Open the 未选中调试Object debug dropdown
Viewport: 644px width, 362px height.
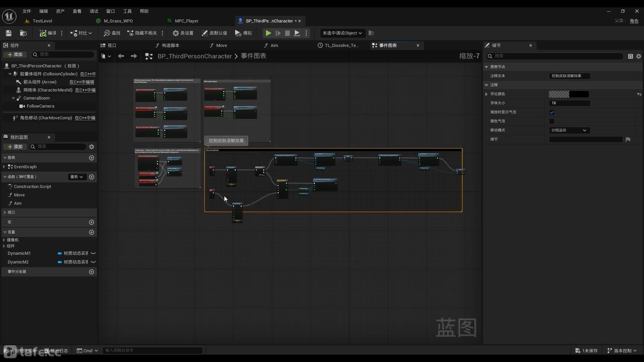pyautogui.click(x=342, y=33)
